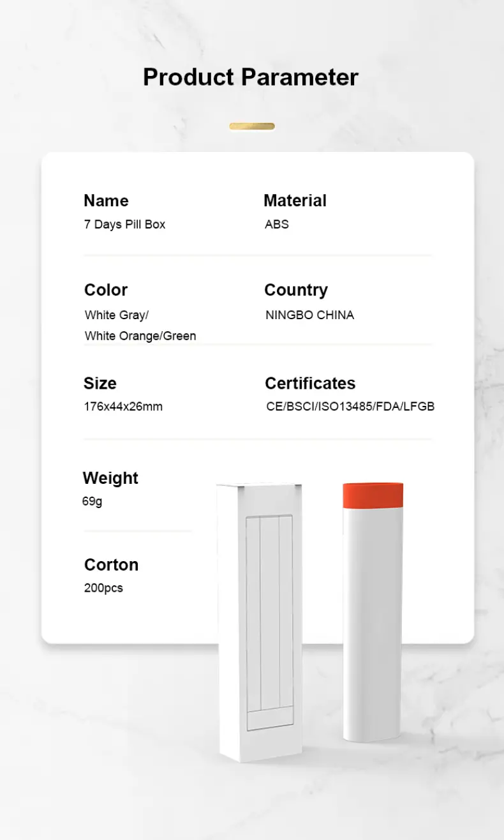Select the Country label
This screenshot has height=840, width=504.
[296, 290]
